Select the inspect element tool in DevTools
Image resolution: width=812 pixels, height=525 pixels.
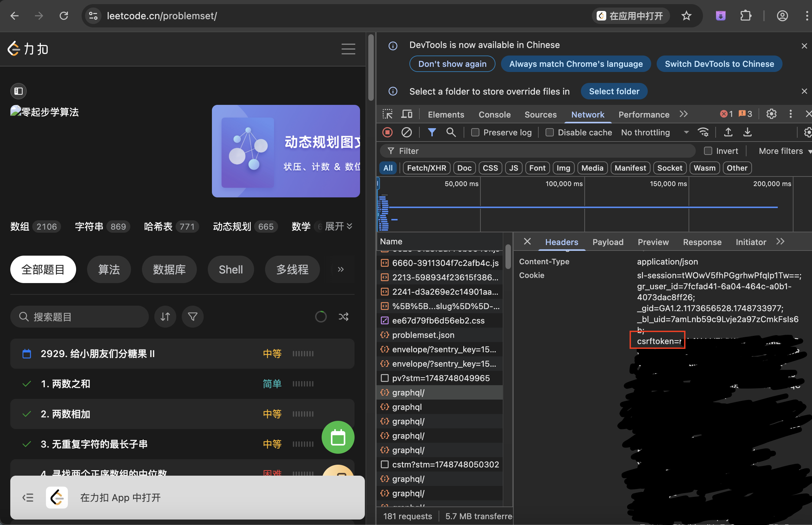(x=387, y=114)
